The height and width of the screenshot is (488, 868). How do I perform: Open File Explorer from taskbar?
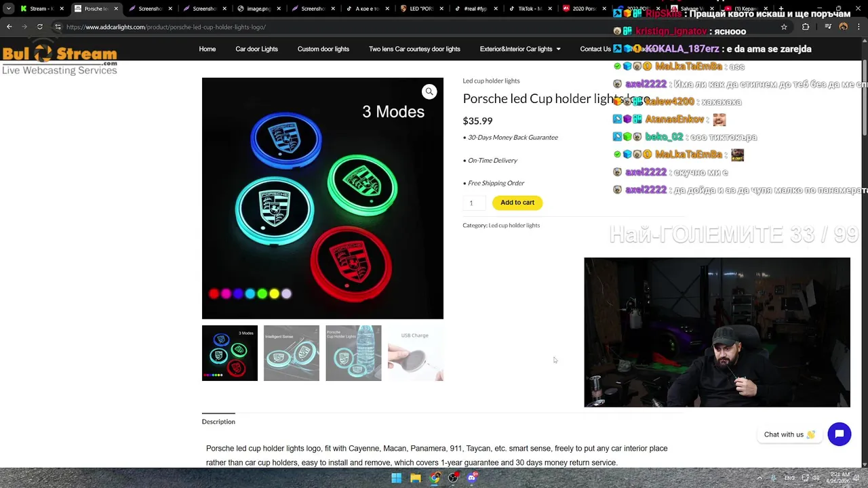pos(415,478)
